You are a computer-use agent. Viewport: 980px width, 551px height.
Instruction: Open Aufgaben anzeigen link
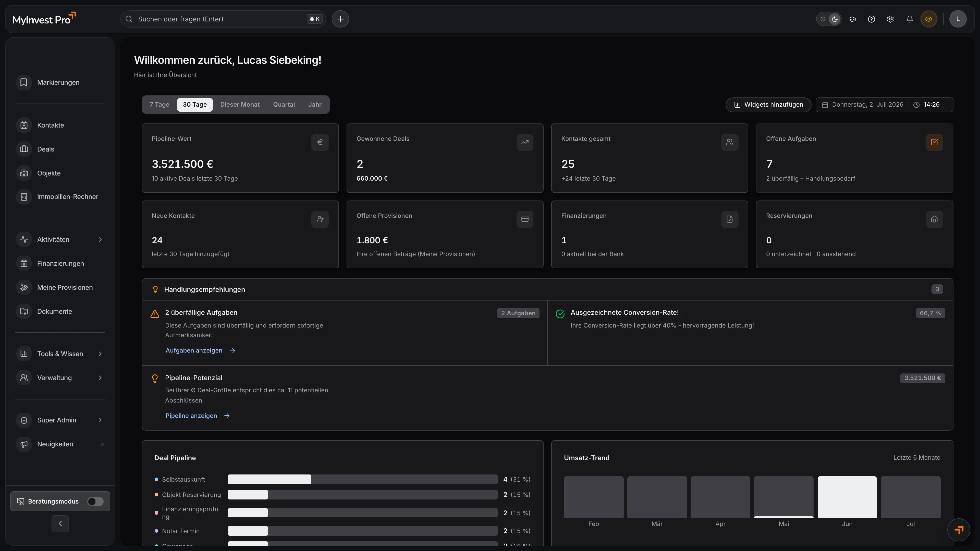click(200, 350)
